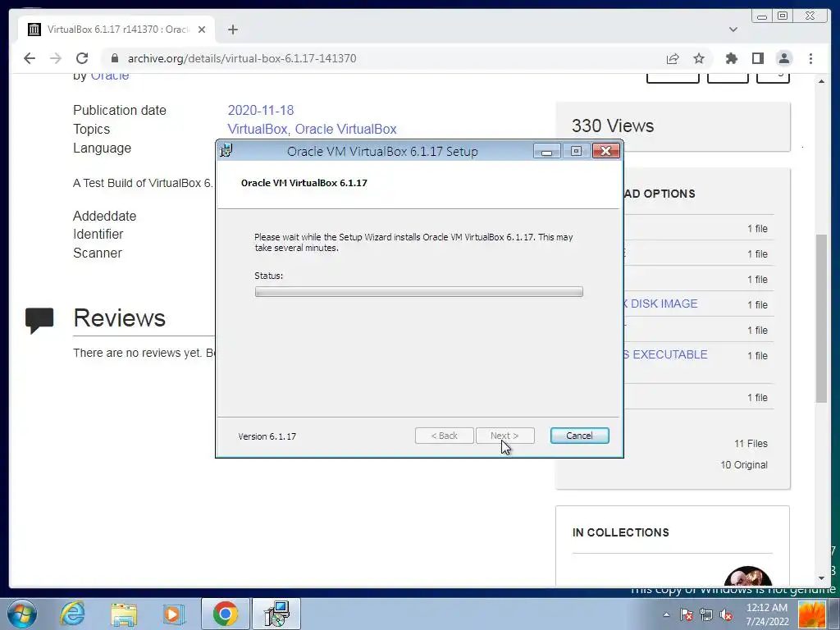Bookmark this page with the star icon
Screen dimensions: 840x630
tap(699, 58)
